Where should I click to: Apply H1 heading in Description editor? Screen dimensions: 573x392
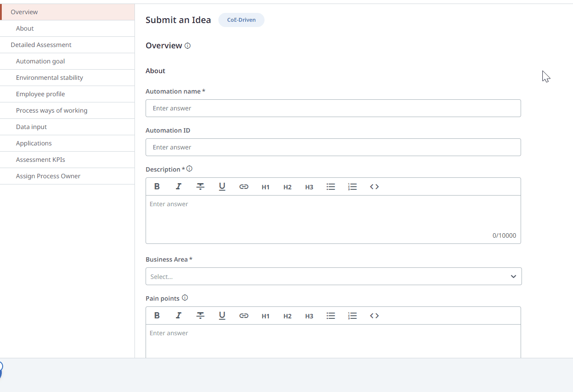pyautogui.click(x=265, y=187)
